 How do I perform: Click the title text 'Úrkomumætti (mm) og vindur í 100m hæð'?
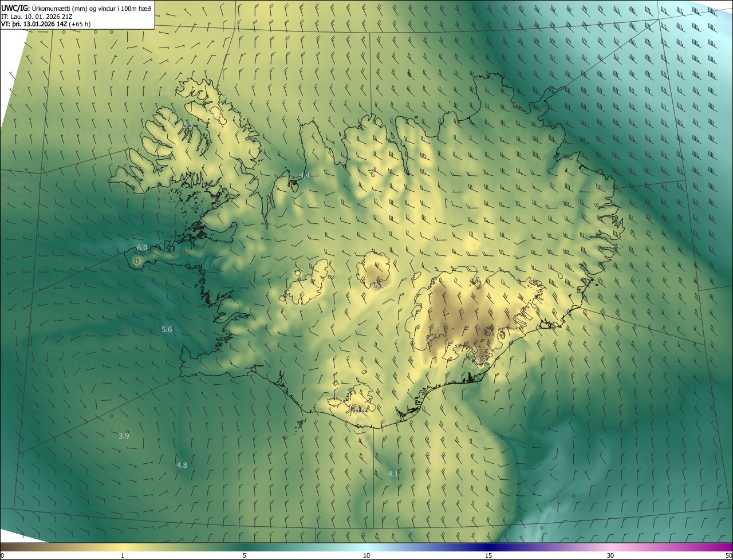(91, 8)
